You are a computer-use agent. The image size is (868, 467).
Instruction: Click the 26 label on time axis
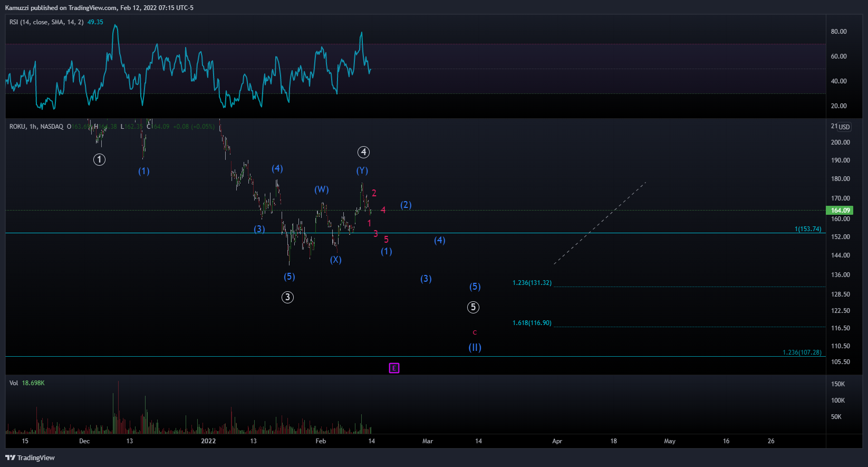pos(771,441)
